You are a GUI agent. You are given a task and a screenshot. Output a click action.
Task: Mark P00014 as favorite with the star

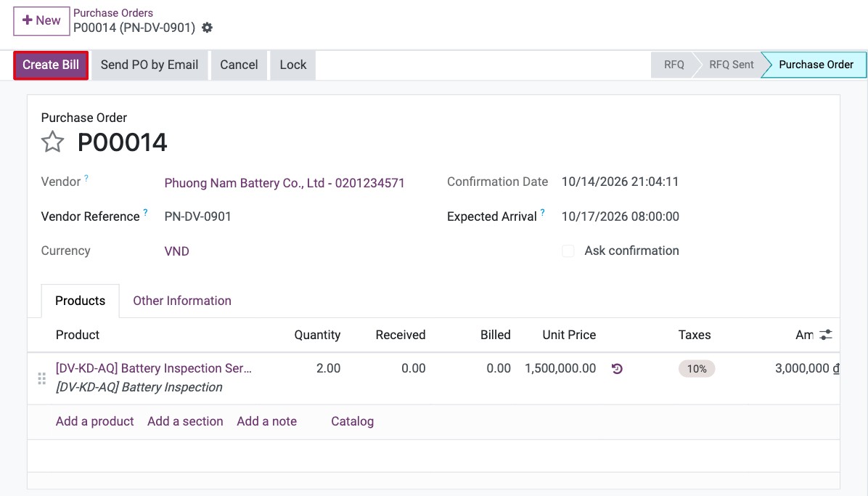pyautogui.click(x=52, y=142)
